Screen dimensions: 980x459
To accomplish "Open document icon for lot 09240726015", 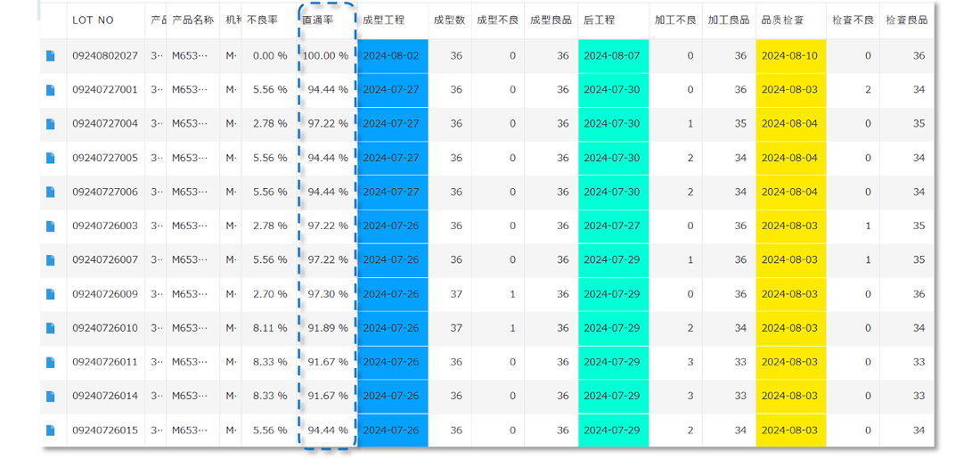I will pyautogui.click(x=51, y=430).
